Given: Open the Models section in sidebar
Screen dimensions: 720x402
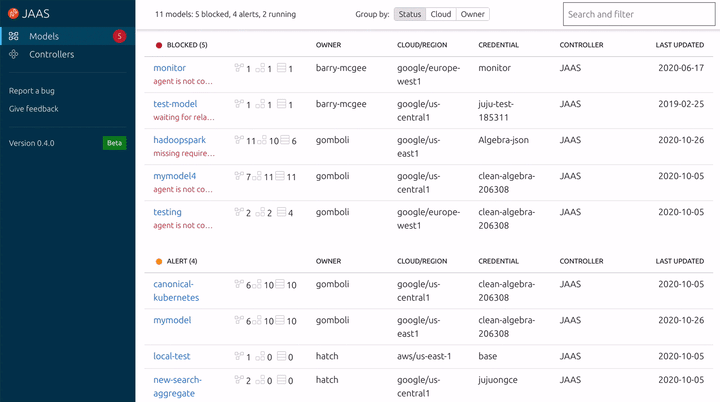Looking at the screenshot, I should (x=68, y=36).
